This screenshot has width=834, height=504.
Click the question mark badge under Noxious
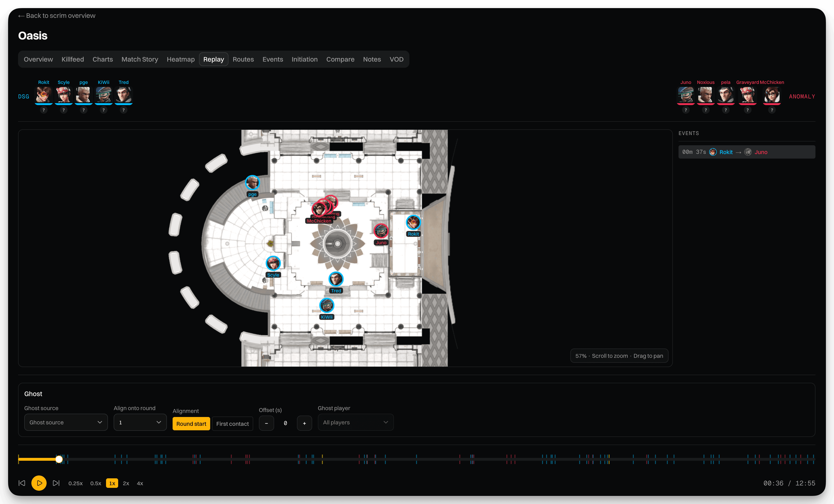(706, 110)
